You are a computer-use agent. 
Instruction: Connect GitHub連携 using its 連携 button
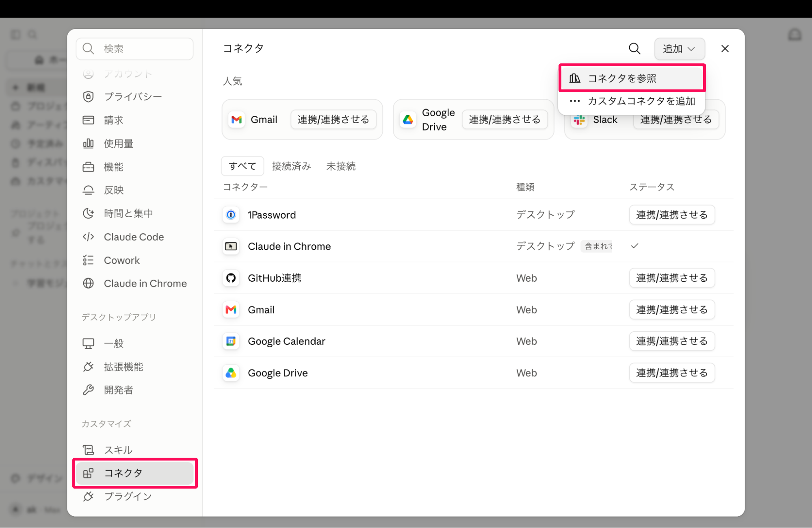[672, 278]
